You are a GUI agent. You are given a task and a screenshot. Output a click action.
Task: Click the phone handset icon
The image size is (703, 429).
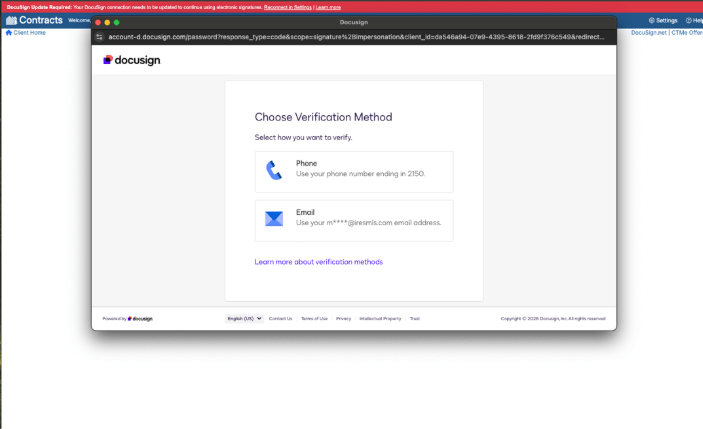click(274, 169)
